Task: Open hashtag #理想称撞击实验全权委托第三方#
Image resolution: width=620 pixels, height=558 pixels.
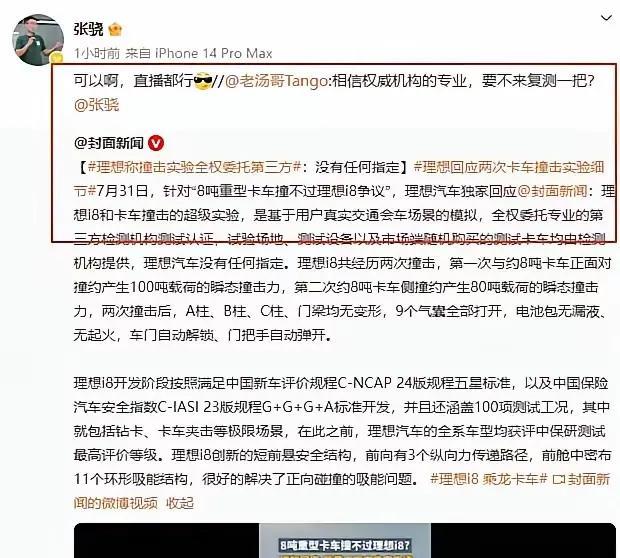Action: (x=195, y=167)
